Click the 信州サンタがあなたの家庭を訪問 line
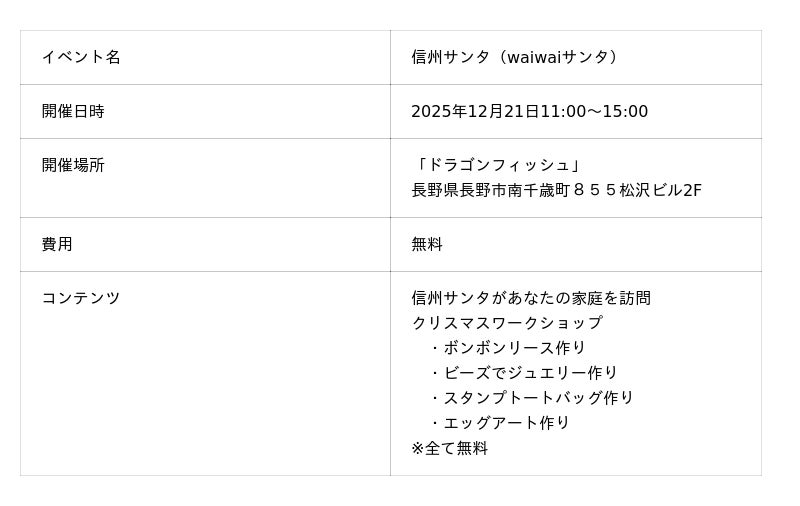 click(x=531, y=298)
